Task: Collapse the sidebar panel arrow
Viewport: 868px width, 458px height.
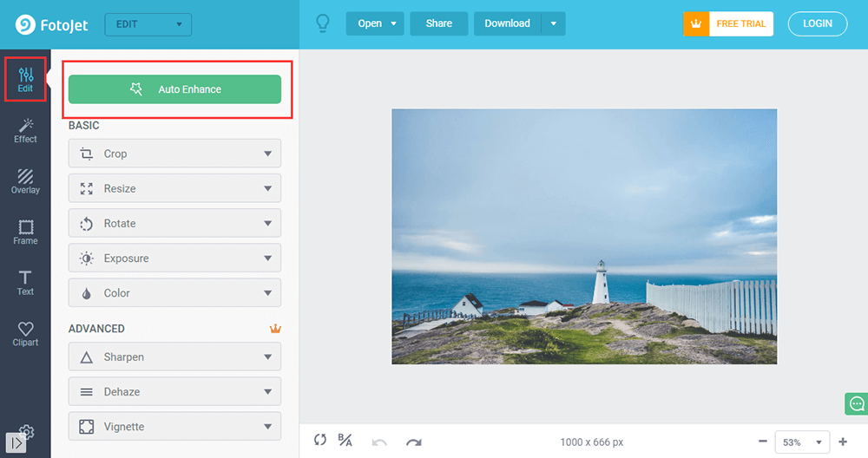Action: click(x=16, y=442)
